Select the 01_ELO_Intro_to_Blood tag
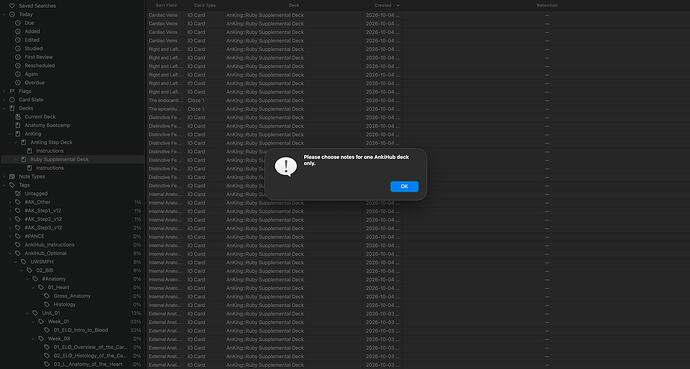The width and height of the screenshot is (690, 369). (81, 330)
